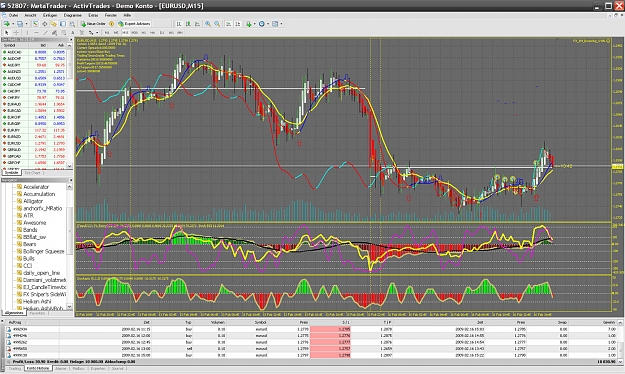Select the text label tool
The width and height of the screenshot is (625, 374).
coord(82,32)
